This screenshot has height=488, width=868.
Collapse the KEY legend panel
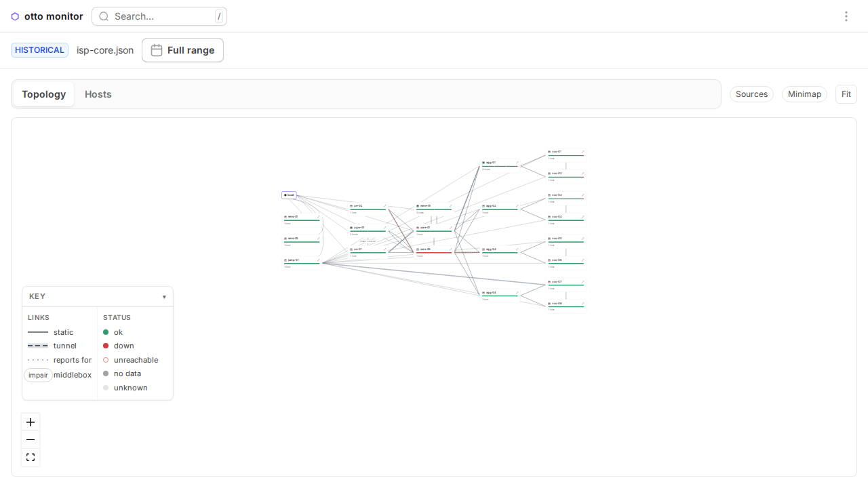(164, 297)
